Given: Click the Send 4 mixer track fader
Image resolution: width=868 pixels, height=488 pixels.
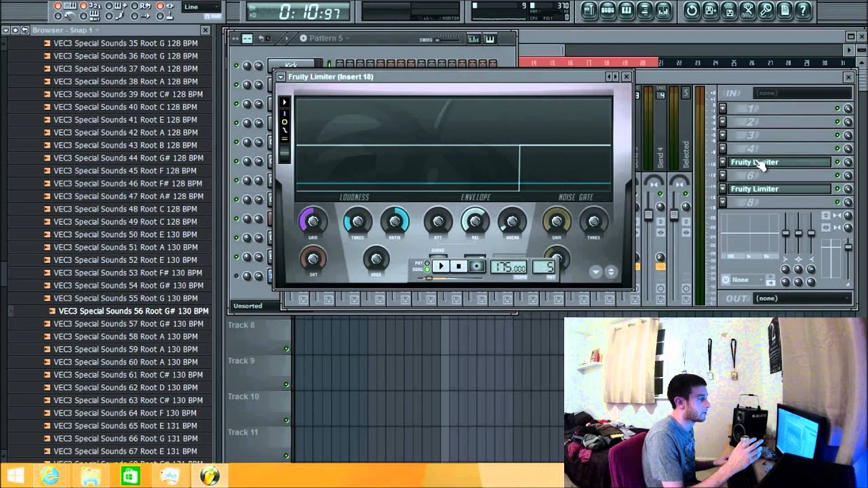Looking at the screenshot, I should 648,215.
